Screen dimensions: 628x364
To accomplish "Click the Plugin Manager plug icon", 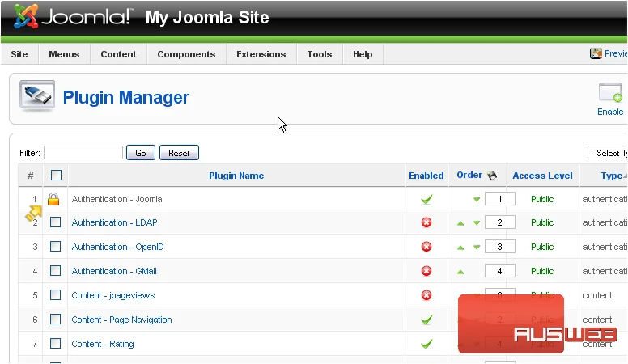I will click(x=37, y=96).
